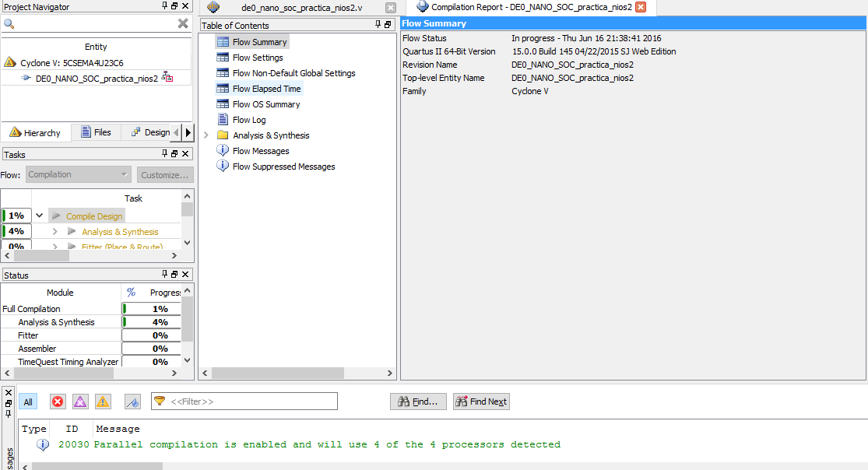Click the search magnifier in Project Navigator
The width and height of the screenshot is (868, 470).
click(9, 24)
